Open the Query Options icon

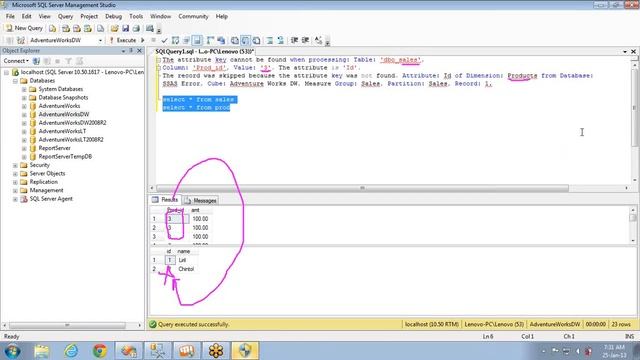[186, 40]
